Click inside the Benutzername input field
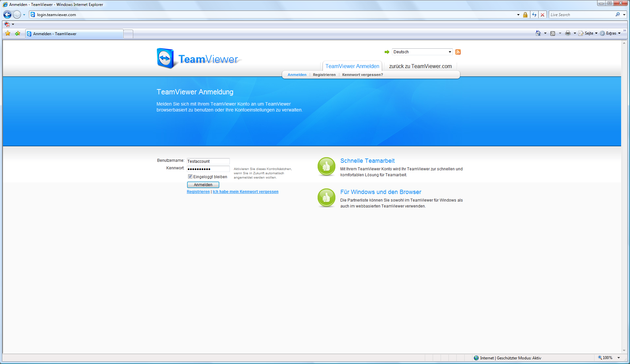Image resolution: width=630 pixels, height=364 pixels. tap(208, 161)
